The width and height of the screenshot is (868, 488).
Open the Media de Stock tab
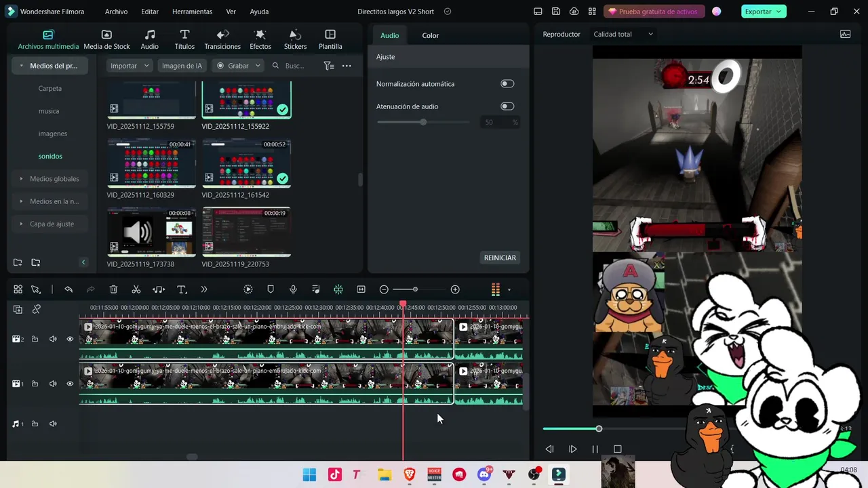coord(106,40)
